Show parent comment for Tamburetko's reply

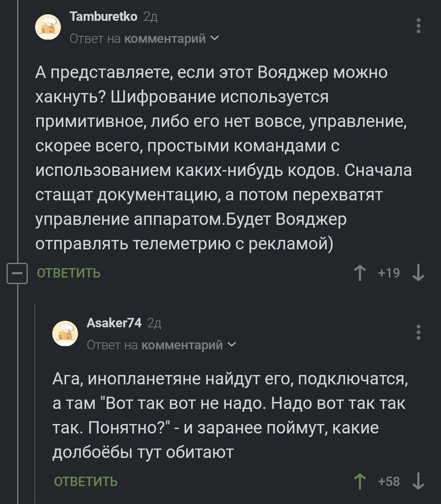click(x=164, y=38)
